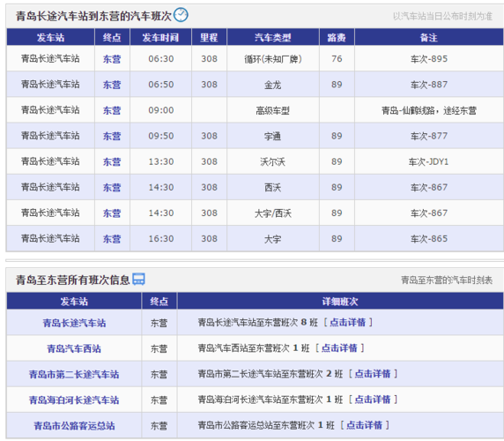This screenshot has width=504, height=441.
Task: Click the bus icon next to 青岛至东营所有班次信息
Action: point(138,279)
